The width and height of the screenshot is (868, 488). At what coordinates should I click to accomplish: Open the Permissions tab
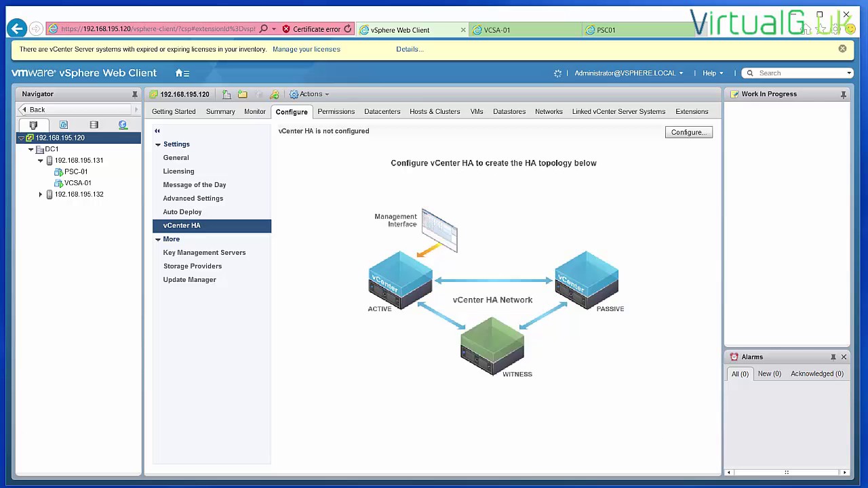coord(336,112)
